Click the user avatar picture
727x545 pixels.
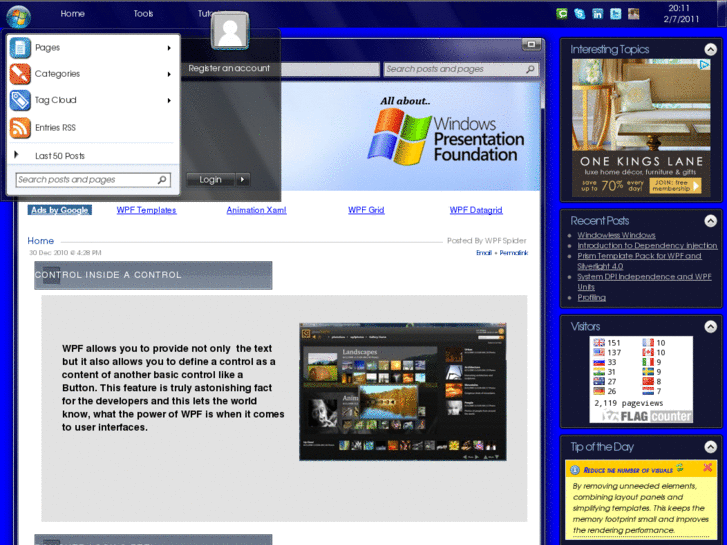[x=230, y=31]
